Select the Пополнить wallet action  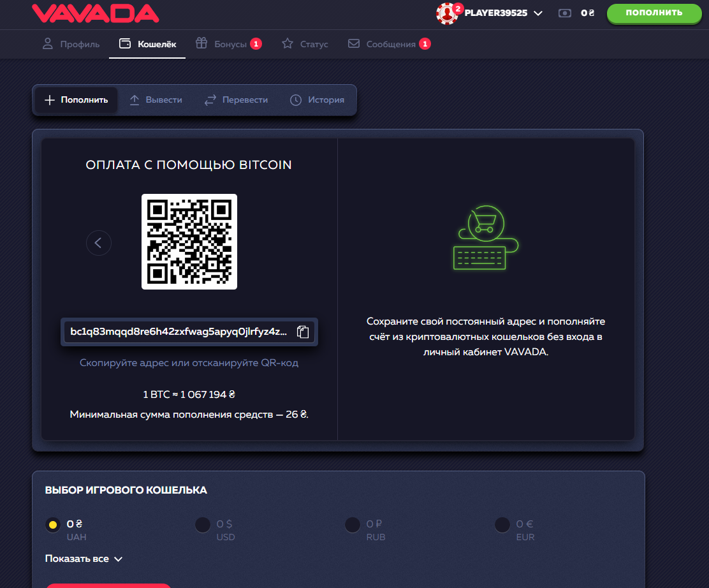[76, 100]
